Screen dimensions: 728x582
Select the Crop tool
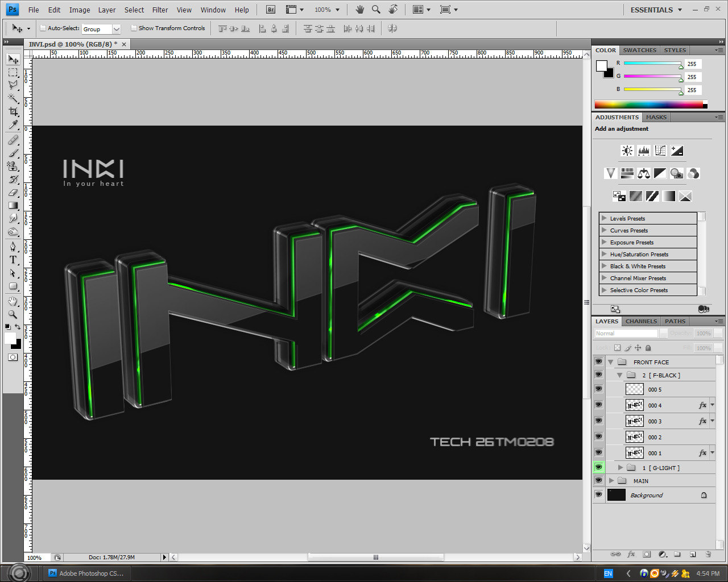pyautogui.click(x=13, y=111)
